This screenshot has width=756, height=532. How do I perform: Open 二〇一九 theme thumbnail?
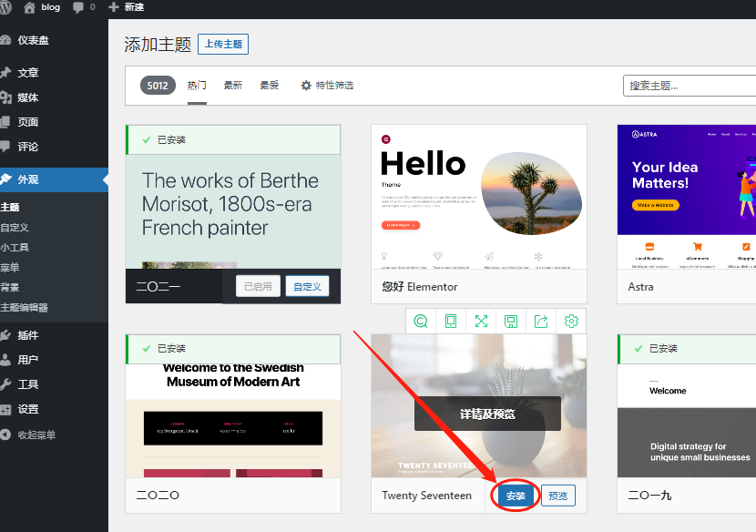tap(687, 421)
